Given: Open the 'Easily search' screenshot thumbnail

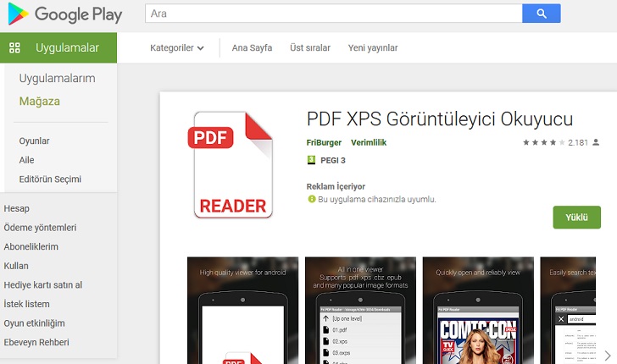Looking at the screenshot, I should click(568, 311).
